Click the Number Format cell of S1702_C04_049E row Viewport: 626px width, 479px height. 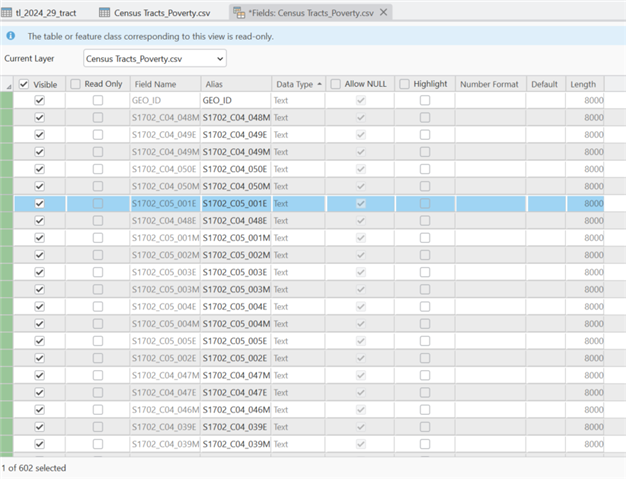pos(491,135)
